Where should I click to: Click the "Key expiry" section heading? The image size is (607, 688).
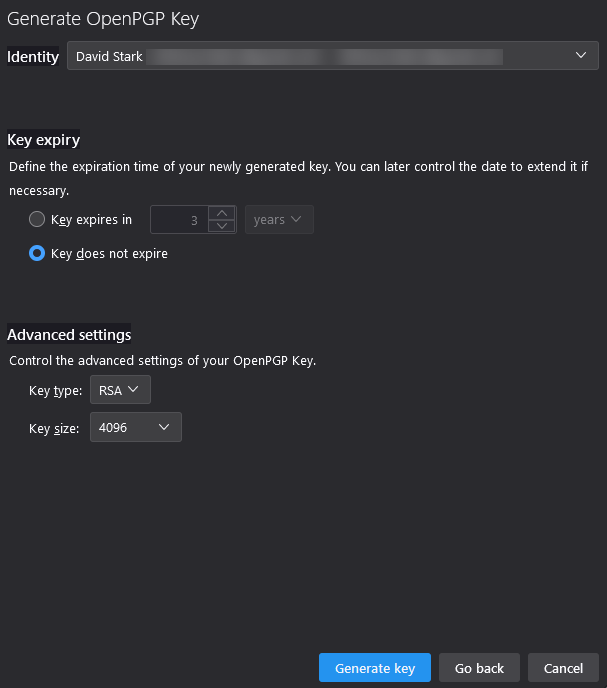43,140
